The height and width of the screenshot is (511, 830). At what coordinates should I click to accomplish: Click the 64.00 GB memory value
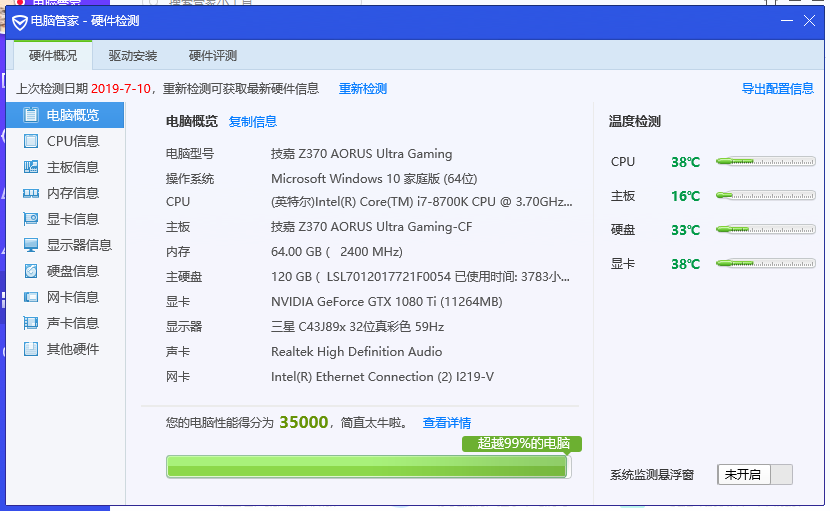pos(337,252)
